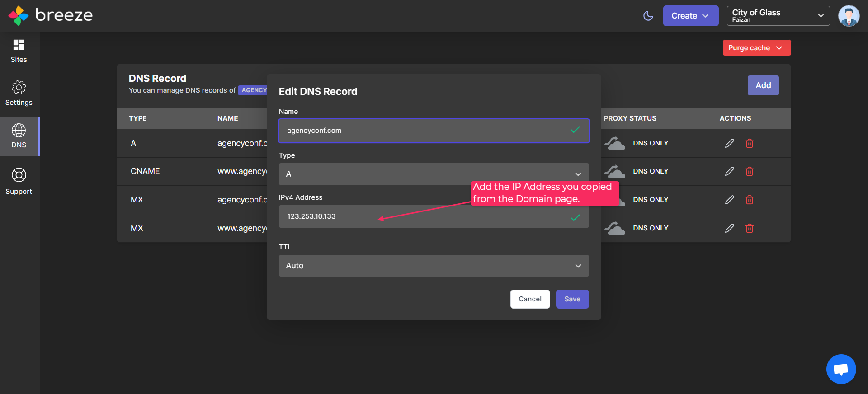868x394 pixels.
Task: Focus the IPv4 Address input field
Action: click(x=434, y=216)
